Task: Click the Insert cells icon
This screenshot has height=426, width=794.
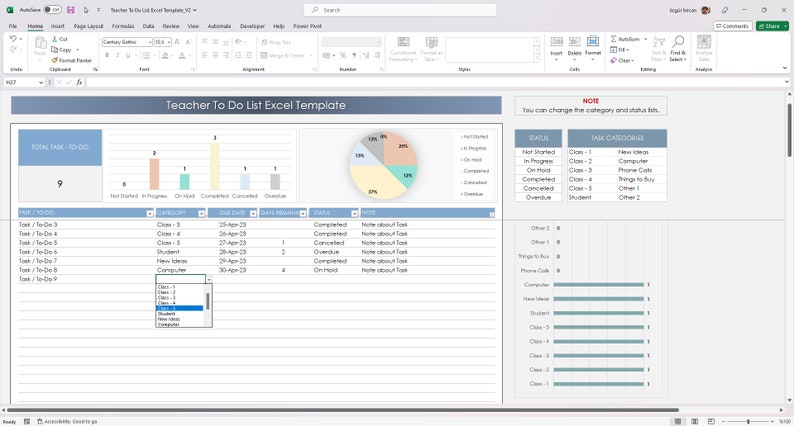Action: 557,42
